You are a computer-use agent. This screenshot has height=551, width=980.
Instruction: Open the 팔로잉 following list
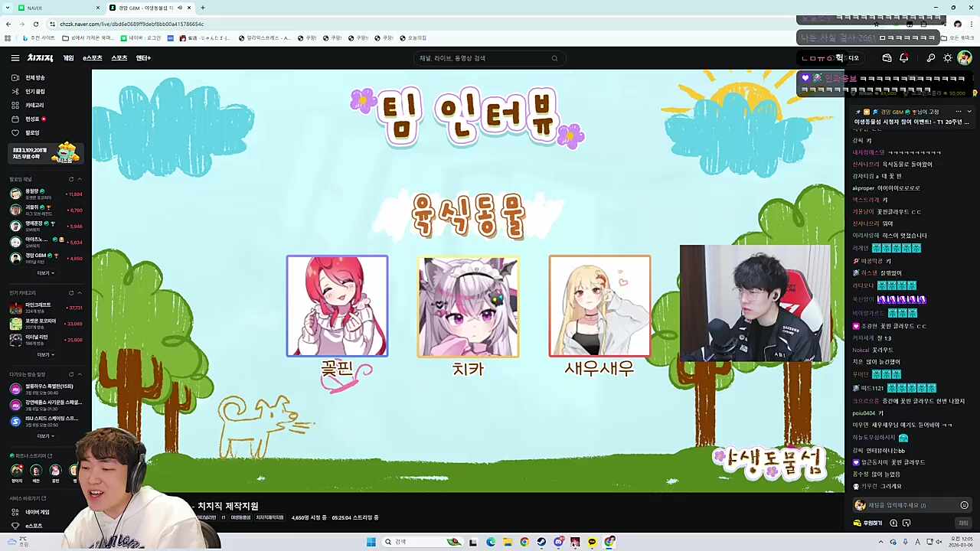(32, 132)
